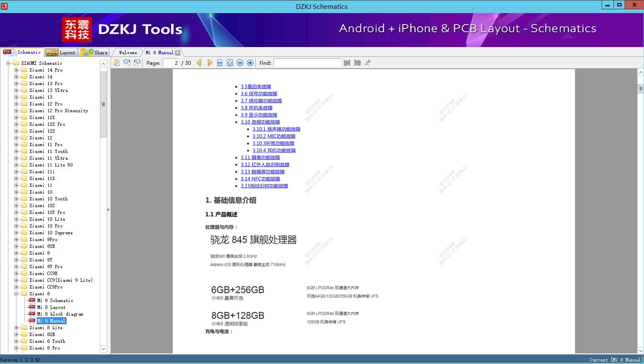Viewport: 644px width, 364px height.
Task: Click the rotate page icon beside copy
Action: [127, 63]
